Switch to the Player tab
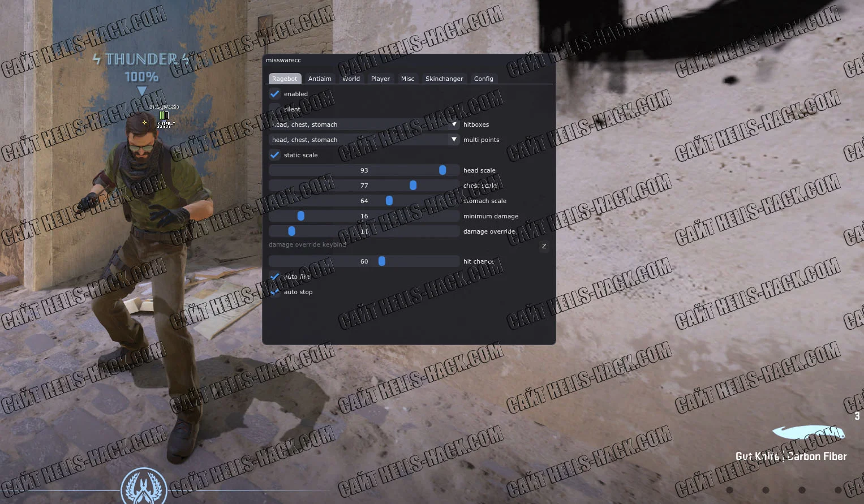This screenshot has height=504, width=864. tap(380, 79)
